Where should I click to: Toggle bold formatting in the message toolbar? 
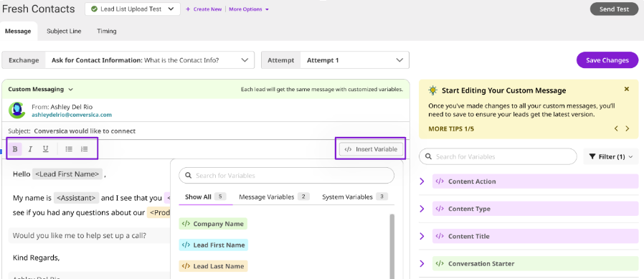click(15, 149)
